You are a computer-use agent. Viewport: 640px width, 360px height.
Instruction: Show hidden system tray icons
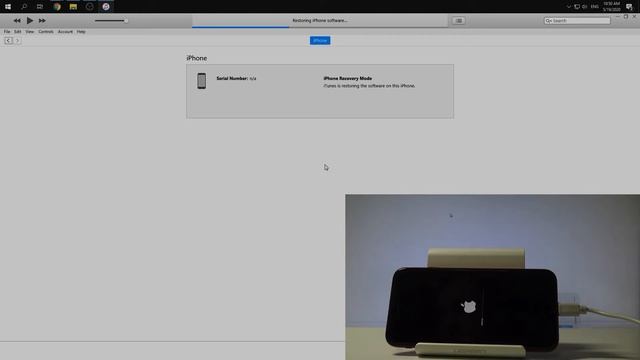569,7
